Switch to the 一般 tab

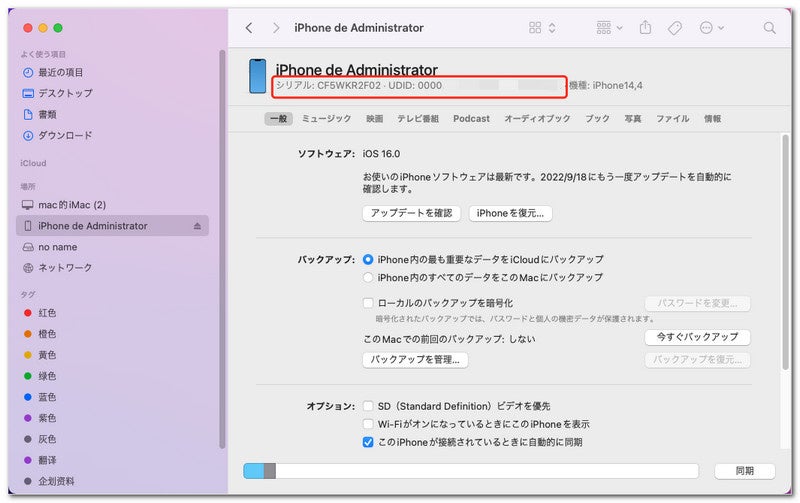(x=279, y=119)
